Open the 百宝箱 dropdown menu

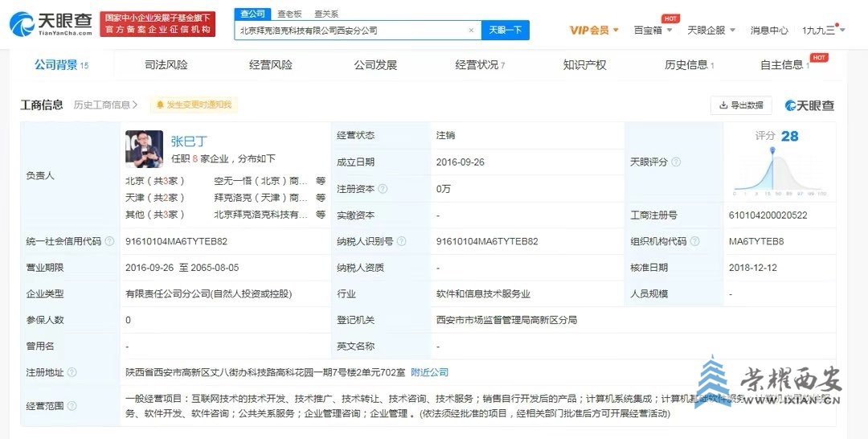tap(653, 30)
